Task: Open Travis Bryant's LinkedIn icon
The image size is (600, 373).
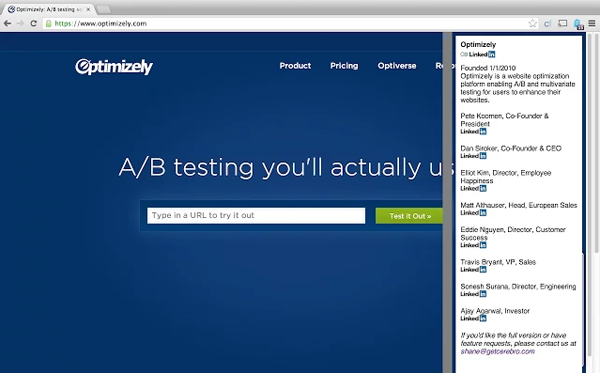Action: click(473, 270)
